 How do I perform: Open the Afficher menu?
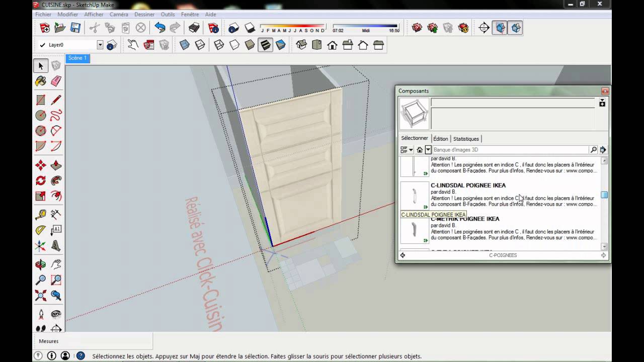click(x=94, y=15)
